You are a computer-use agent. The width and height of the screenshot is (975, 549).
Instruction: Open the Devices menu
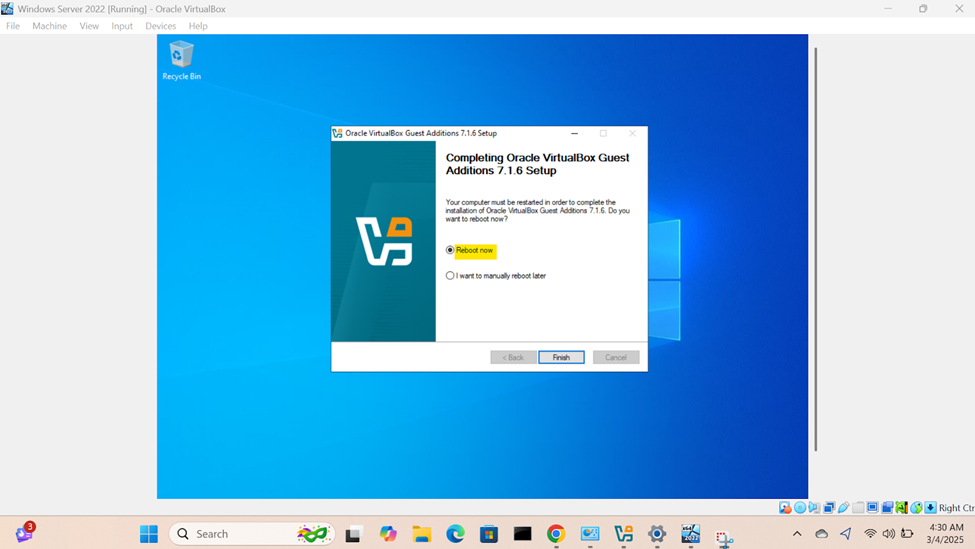[x=160, y=25]
